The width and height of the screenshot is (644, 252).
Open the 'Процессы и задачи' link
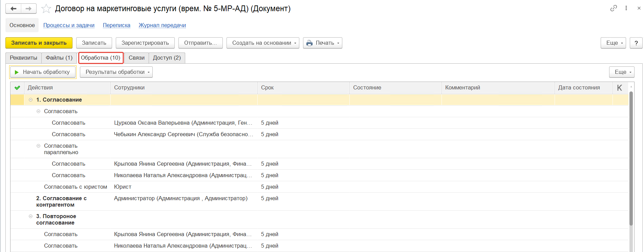pyautogui.click(x=69, y=25)
